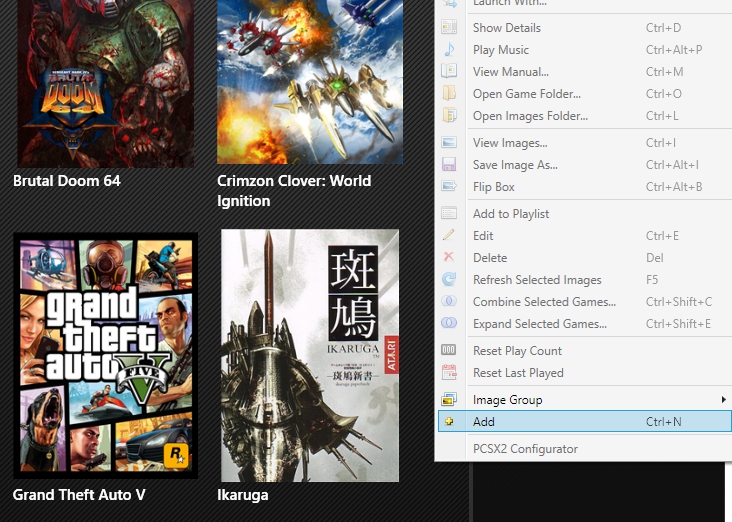Click the Open Images Folder icon
This screenshot has width=732, height=522.
point(449,115)
